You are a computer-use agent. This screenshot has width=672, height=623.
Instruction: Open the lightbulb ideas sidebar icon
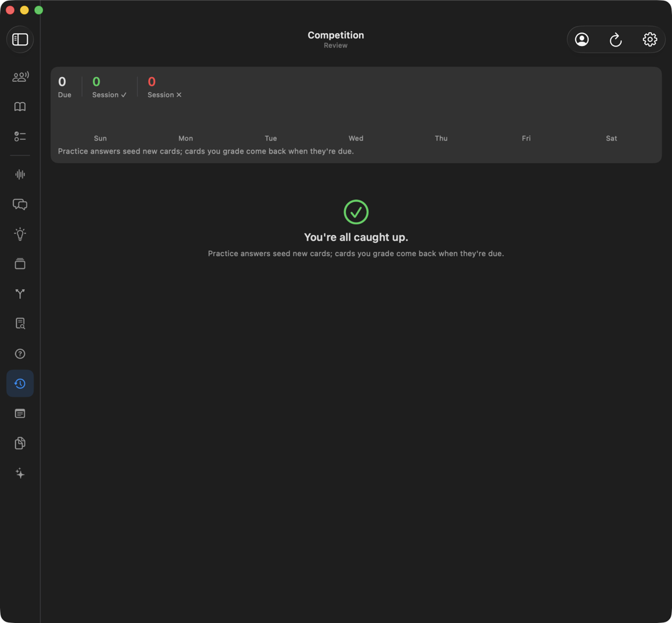point(20,234)
